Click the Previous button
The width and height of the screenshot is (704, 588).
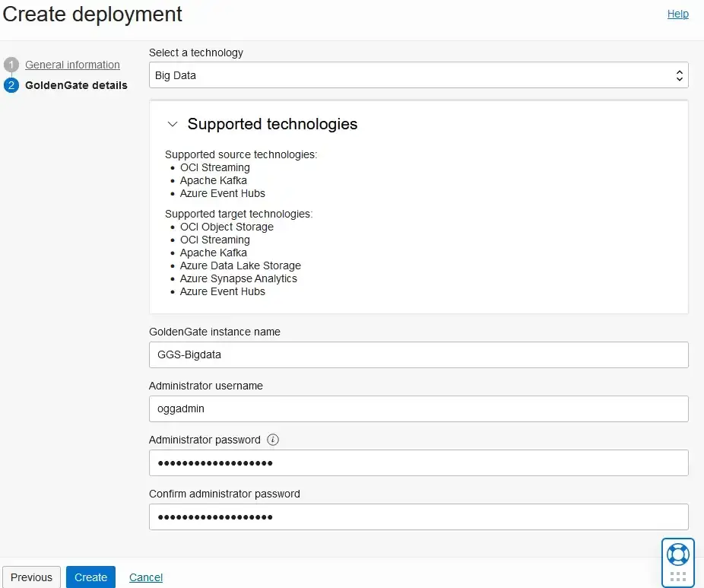tap(31, 577)
